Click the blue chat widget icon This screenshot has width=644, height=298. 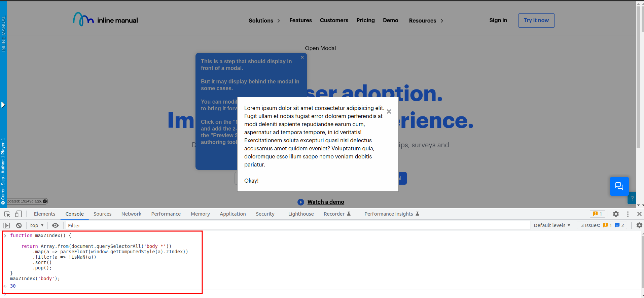coord(619,186)
